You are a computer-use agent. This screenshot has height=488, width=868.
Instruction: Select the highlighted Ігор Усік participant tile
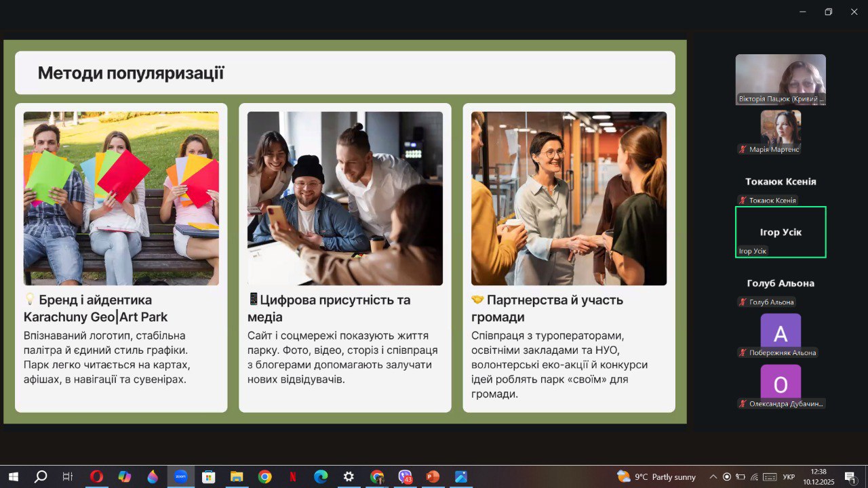pyautogui.click(x=781, y=232)
